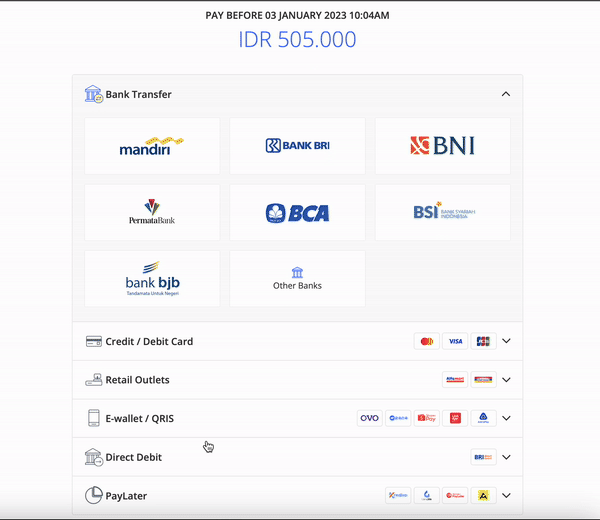Click the Alfamart logo badge

pyautogui.click(x=455, y=380)
